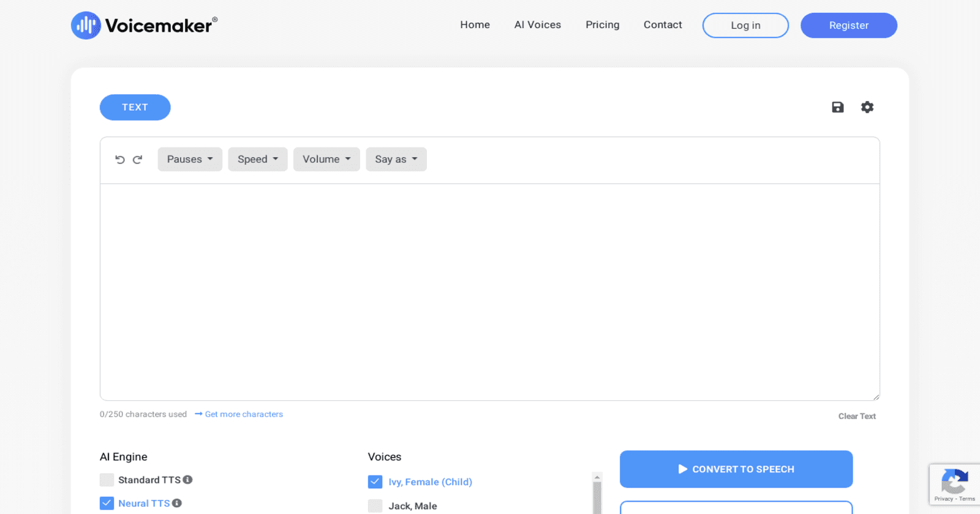The height and width of the screenshot is (514, 980).
Task: Click the Standard TTS info icon
Action: (188, 480)
